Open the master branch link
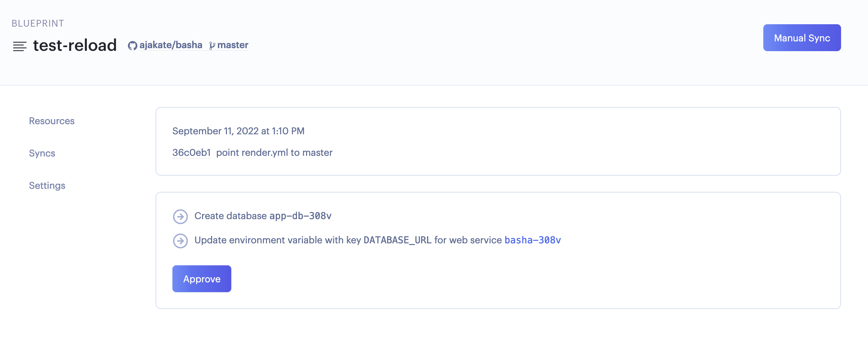 (x=233, y=45)
